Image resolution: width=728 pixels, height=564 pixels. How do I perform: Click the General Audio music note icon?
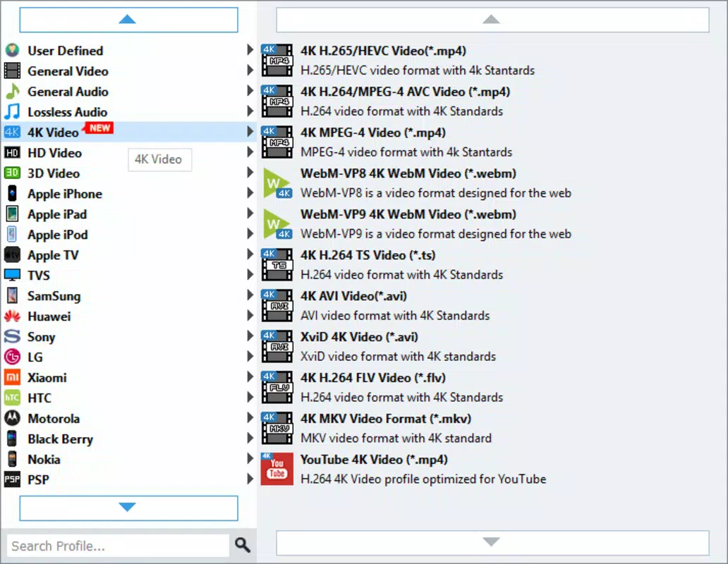click(12, 91)
